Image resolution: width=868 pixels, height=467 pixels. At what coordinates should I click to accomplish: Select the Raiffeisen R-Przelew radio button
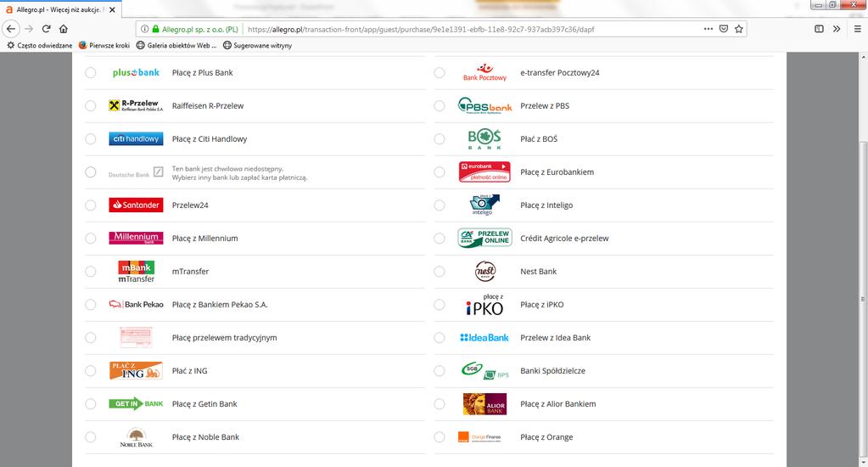click(91, 106)
